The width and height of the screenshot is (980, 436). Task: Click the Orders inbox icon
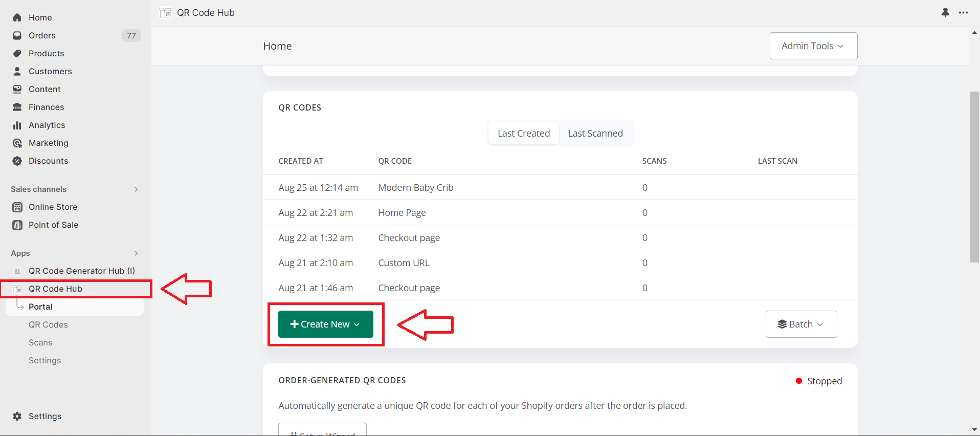point(17,35)
